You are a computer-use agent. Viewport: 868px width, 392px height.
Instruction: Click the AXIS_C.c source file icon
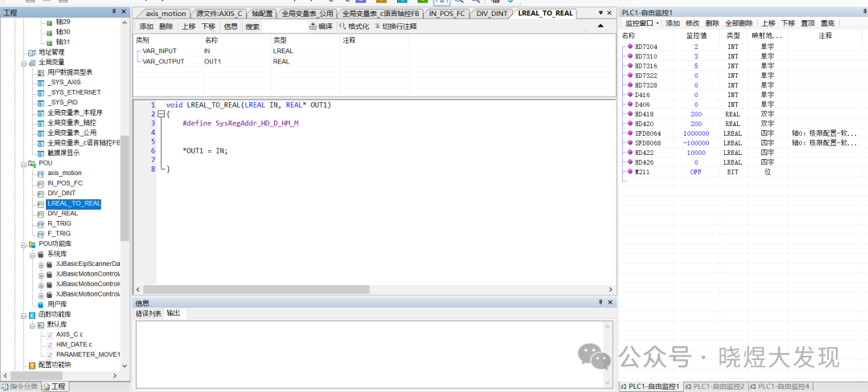(49, 334)
